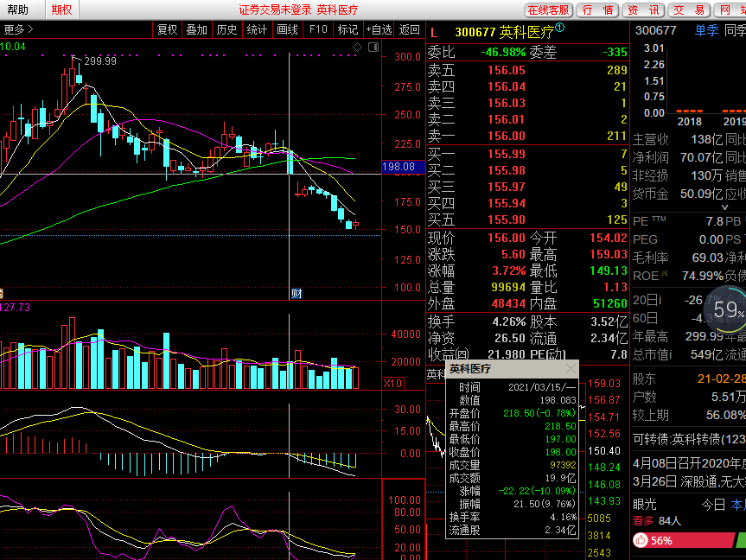Click the 今日 tab in 眼光

pos(713,505)
